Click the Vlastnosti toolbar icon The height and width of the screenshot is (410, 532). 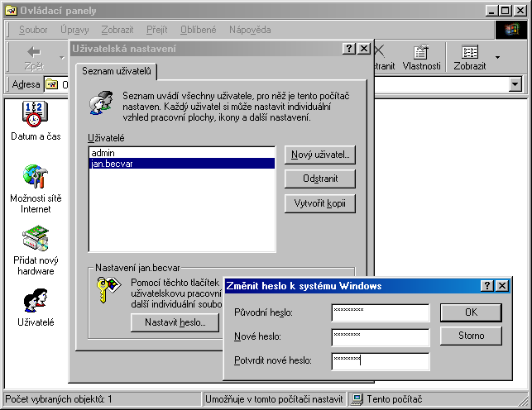click(x=421, y=58)
